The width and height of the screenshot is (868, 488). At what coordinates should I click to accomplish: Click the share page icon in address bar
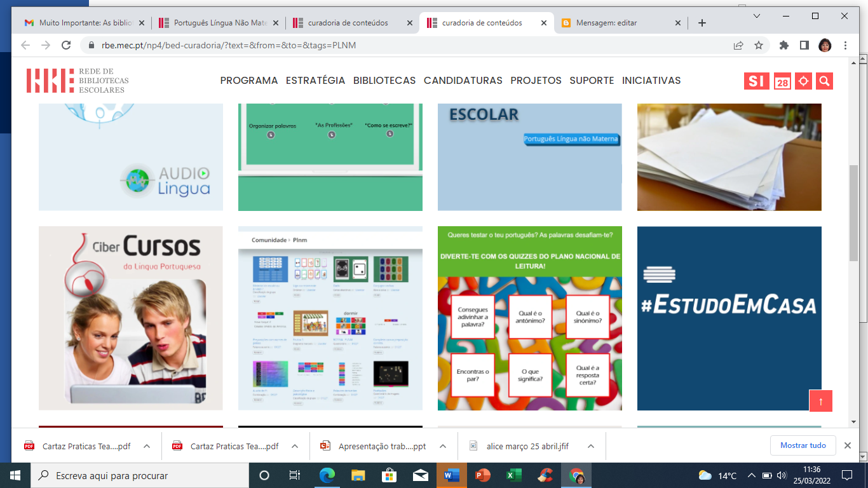(x=738, y=45)
